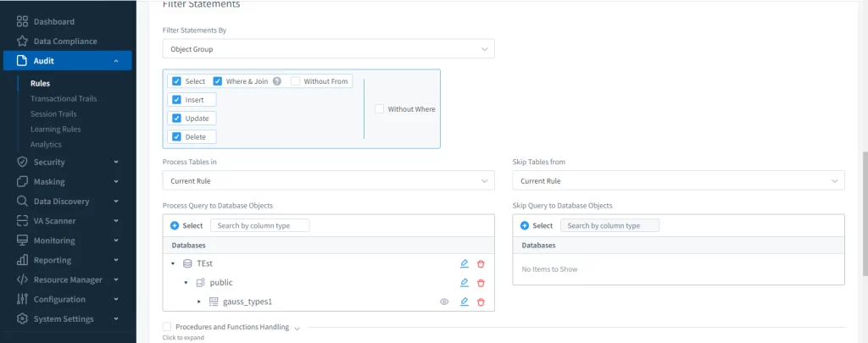Enable Procedures and Functions Handling checkbox
Image resolution: width=868 pixels, height=343 pixels.
167,327
